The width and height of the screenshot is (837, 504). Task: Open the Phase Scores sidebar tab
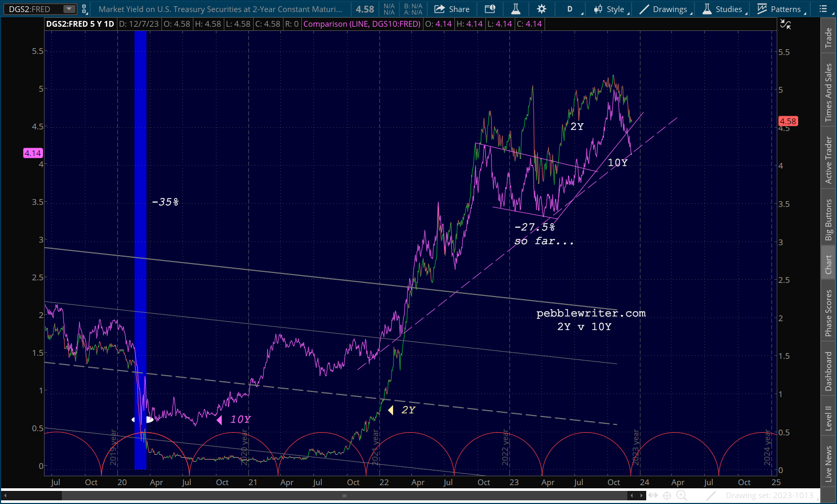[828, 313]
